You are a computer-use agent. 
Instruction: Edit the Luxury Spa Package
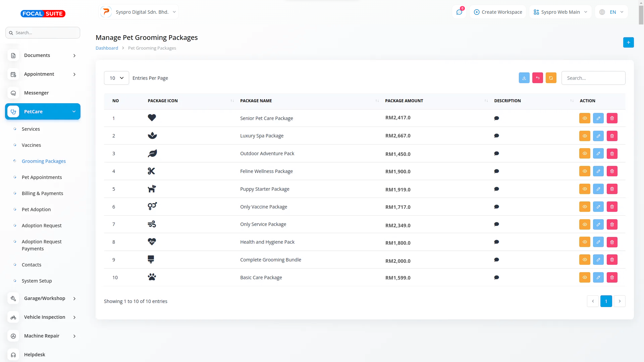point(598,136)
